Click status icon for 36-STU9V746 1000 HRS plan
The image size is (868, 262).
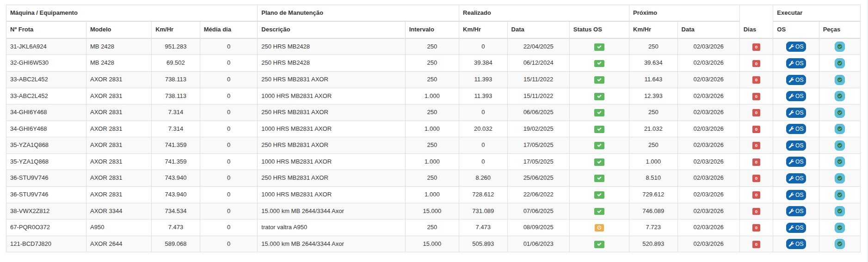click(x=599, y=195)
